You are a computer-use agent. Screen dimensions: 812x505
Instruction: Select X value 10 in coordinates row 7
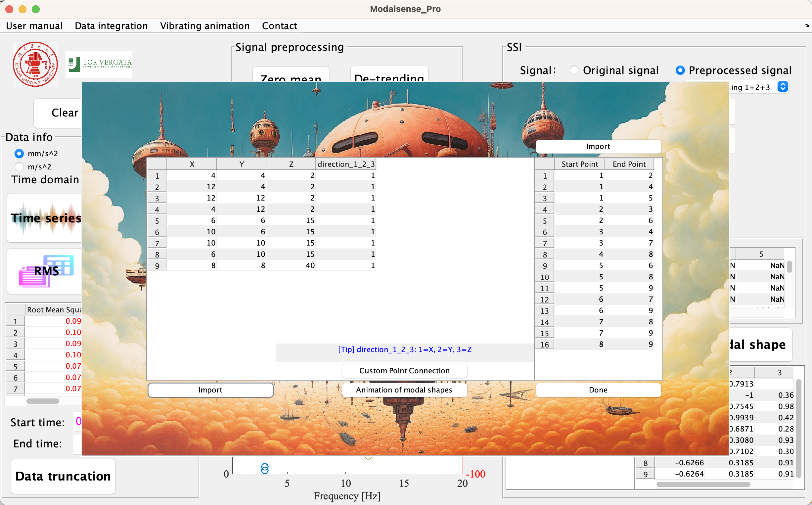click(192, 243)
